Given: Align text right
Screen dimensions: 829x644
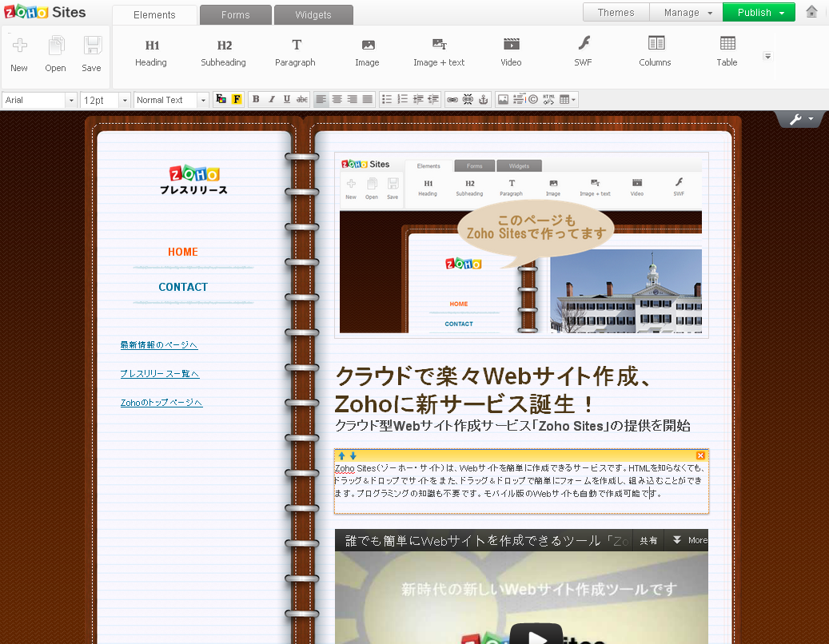Looking at the screenshot, I should coord(352,99).
